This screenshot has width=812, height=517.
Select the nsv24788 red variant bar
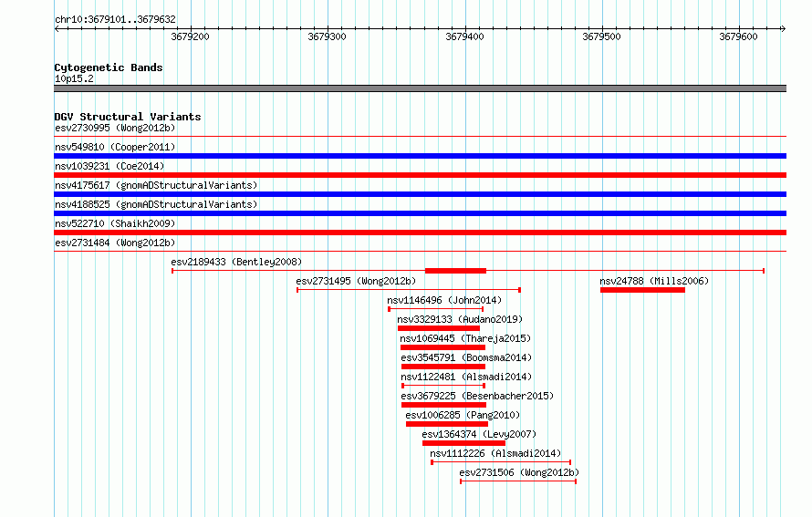[x=642, y=290]
